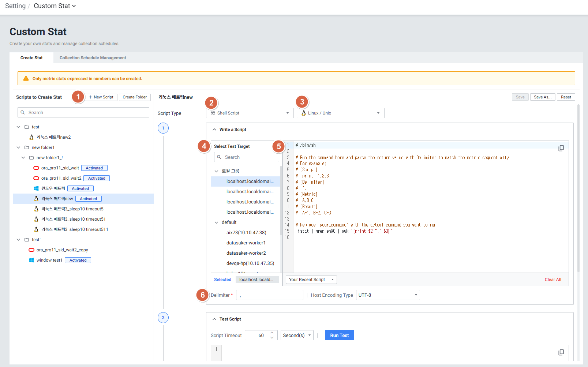Viewport: 588px width, 367px height.
Task: Open Host Encoding Type UTF-8 dropdown
Action: (x=387, y=295)
